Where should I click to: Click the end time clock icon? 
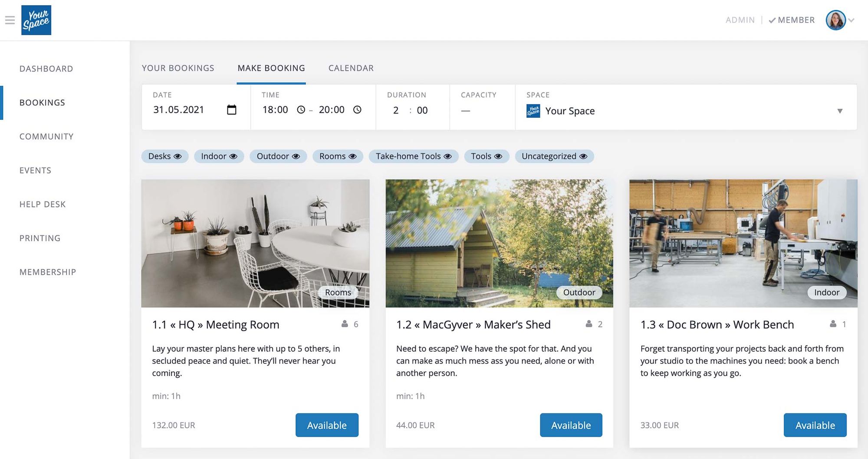[x=357, y=109]
